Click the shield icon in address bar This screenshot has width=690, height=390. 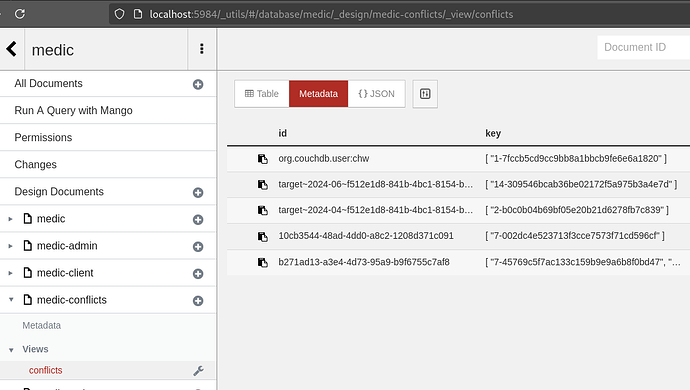click(120, 14)
